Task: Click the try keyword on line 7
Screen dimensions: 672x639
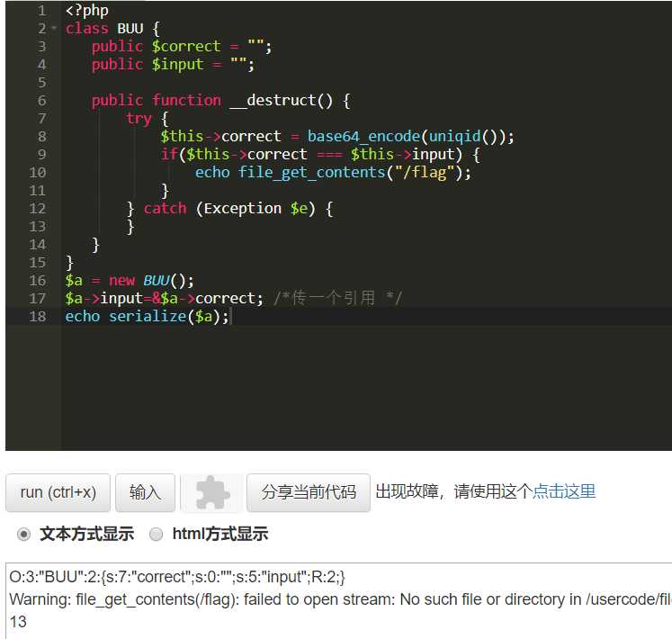Action: point(139,119)
